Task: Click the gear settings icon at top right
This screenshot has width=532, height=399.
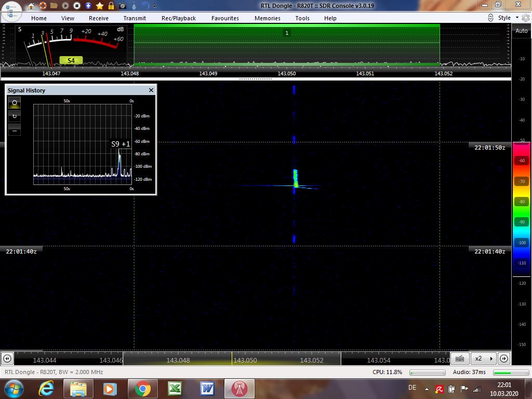Action: click(x=526, y=18)
